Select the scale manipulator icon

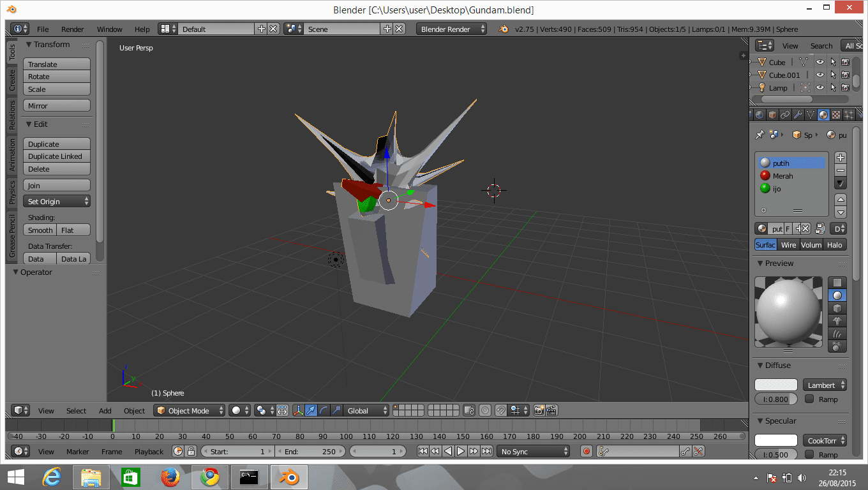[336, 411]
